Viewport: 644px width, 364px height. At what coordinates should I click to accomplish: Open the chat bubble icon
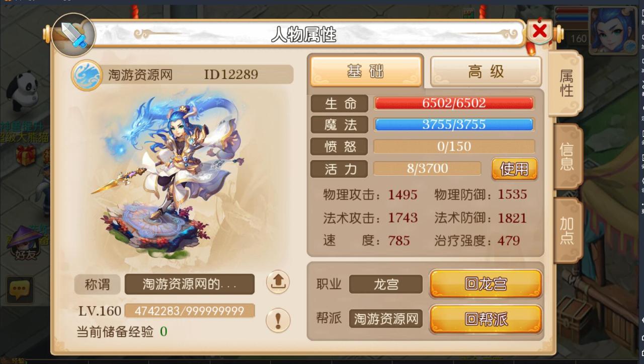(x=20, y=289)
